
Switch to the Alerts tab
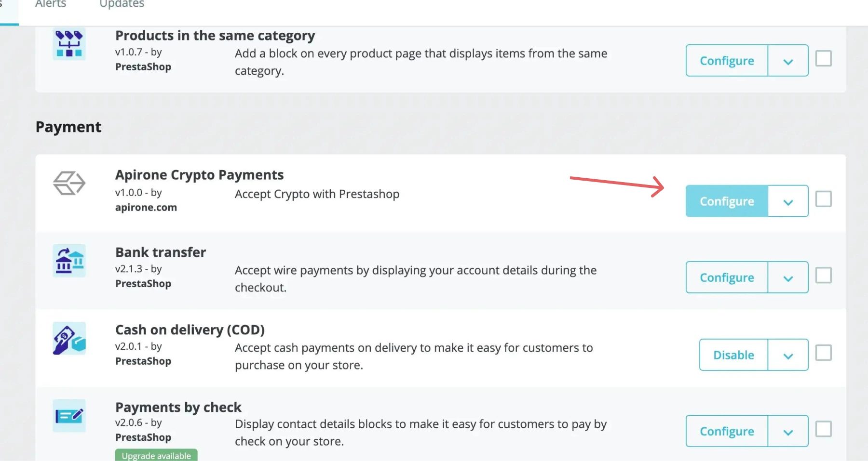click(x=51, y=4)
